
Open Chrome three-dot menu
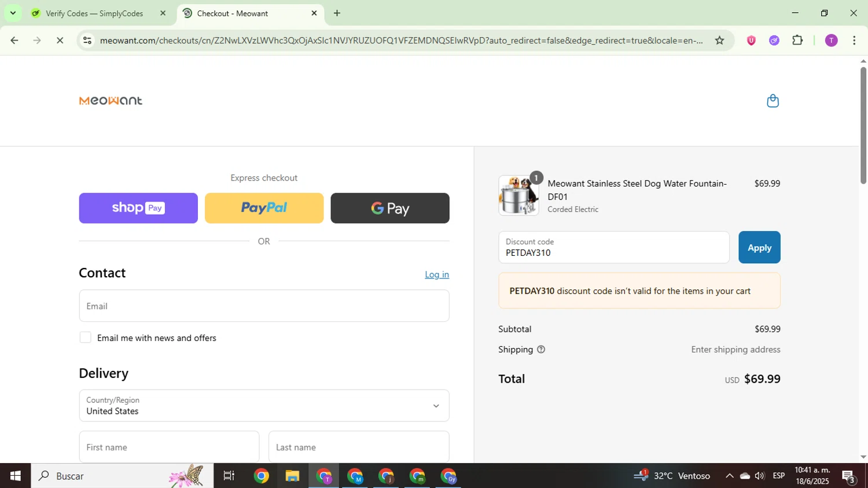point(854,41)
